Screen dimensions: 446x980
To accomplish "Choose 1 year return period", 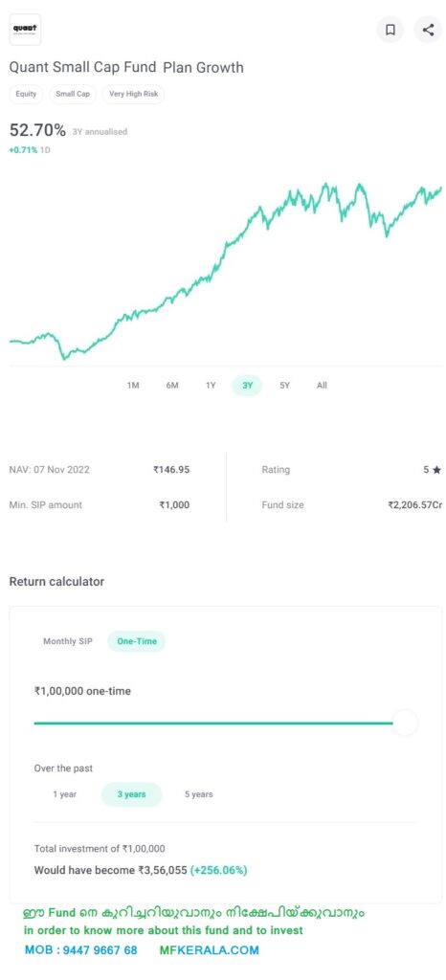I will tap(64, 794).
